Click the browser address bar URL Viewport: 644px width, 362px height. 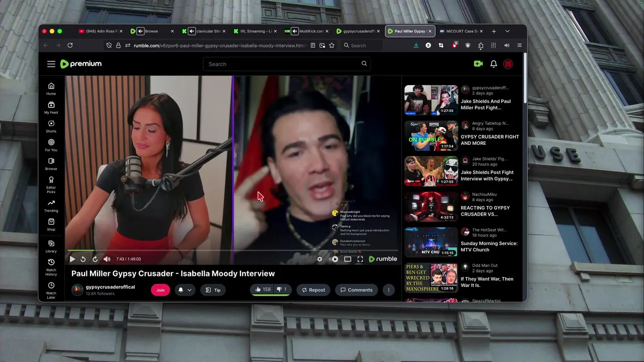coord(220,45)
